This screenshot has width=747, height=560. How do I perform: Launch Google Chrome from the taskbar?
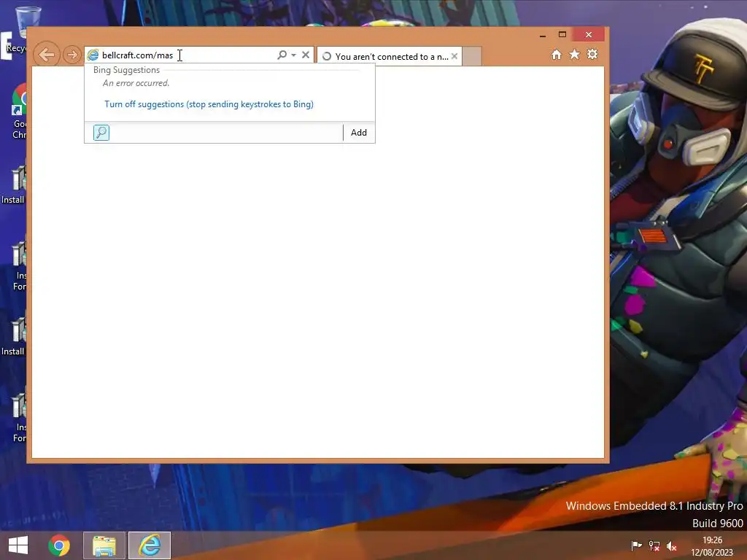(59, 545)
